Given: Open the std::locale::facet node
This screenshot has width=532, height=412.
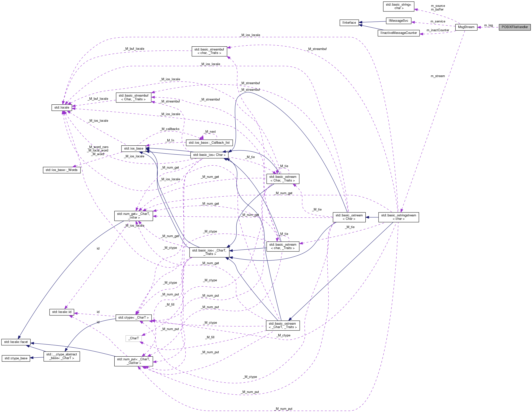Looking at the screenshot, I should coord(16,342).
